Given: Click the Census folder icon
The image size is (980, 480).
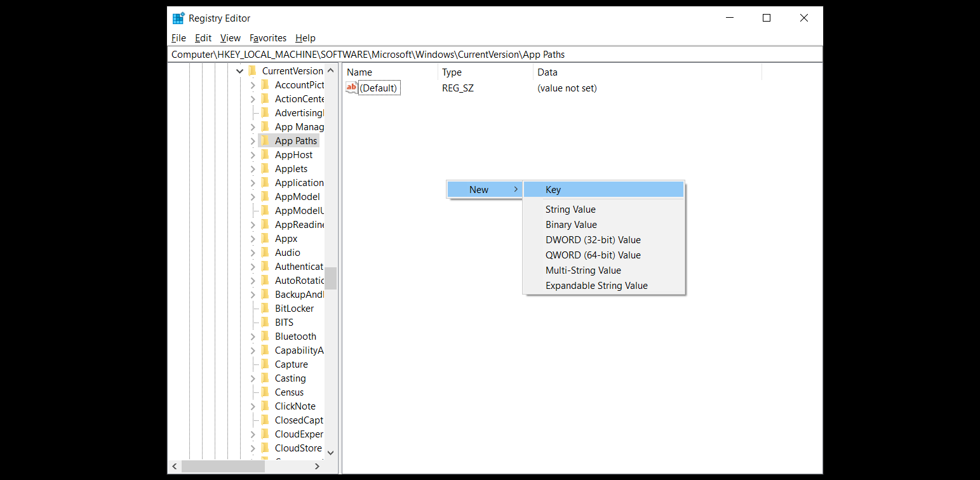Looking at the screenshot, I should (265, 392).
